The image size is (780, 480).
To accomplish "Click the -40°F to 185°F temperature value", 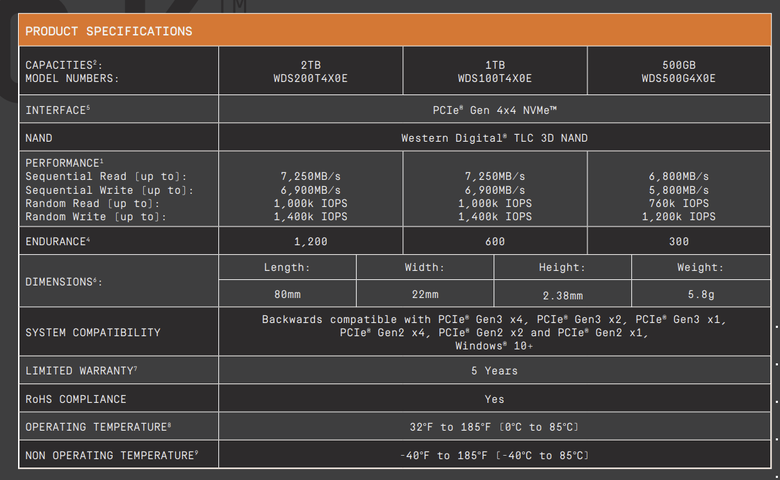I will (x=494, y=456).
